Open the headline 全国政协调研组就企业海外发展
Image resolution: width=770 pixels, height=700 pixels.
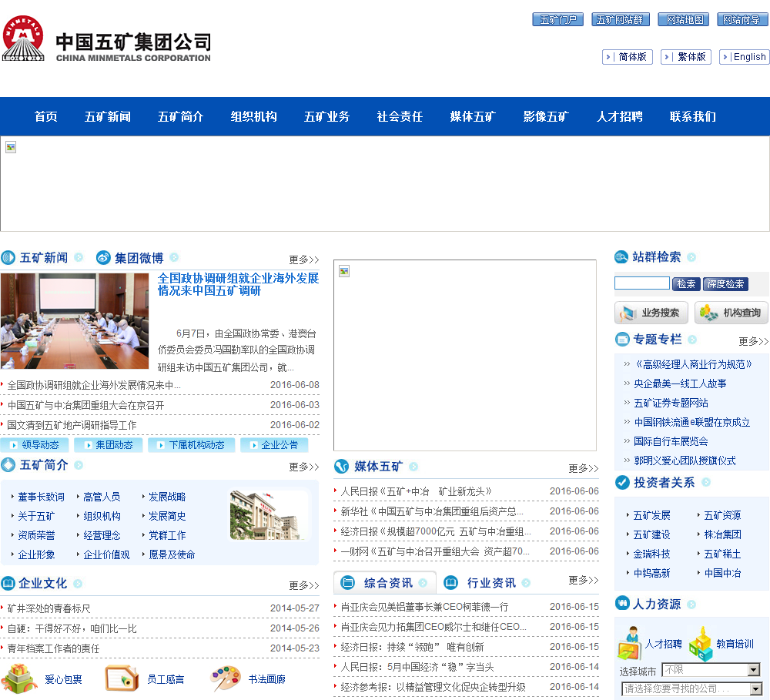point(238,284)
